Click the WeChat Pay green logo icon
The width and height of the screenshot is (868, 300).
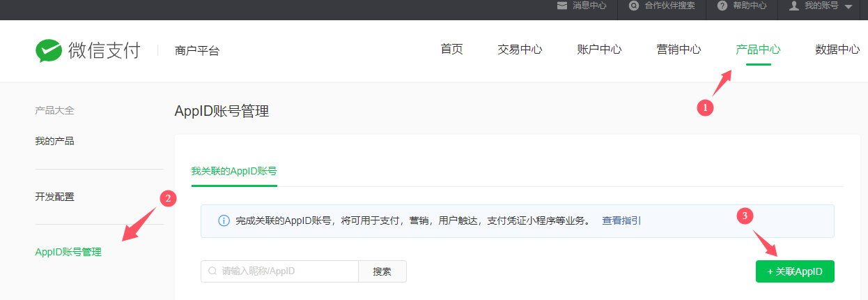(49, 51)
